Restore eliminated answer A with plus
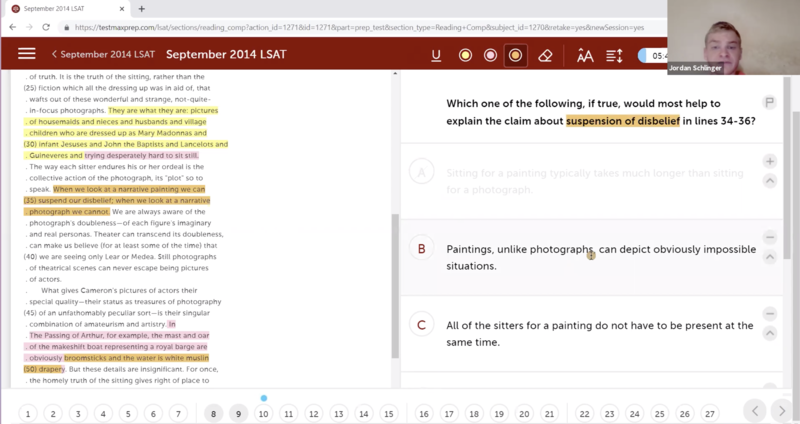Screen dimensions: 800x424 (769, 161)
